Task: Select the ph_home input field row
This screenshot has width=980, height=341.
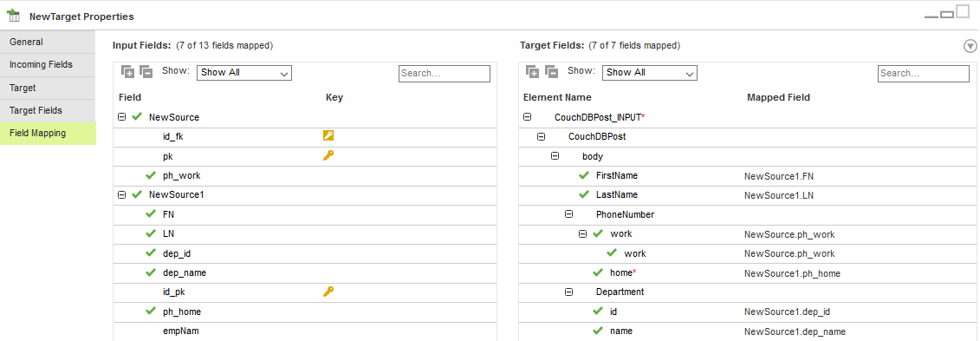Action: 305,311
